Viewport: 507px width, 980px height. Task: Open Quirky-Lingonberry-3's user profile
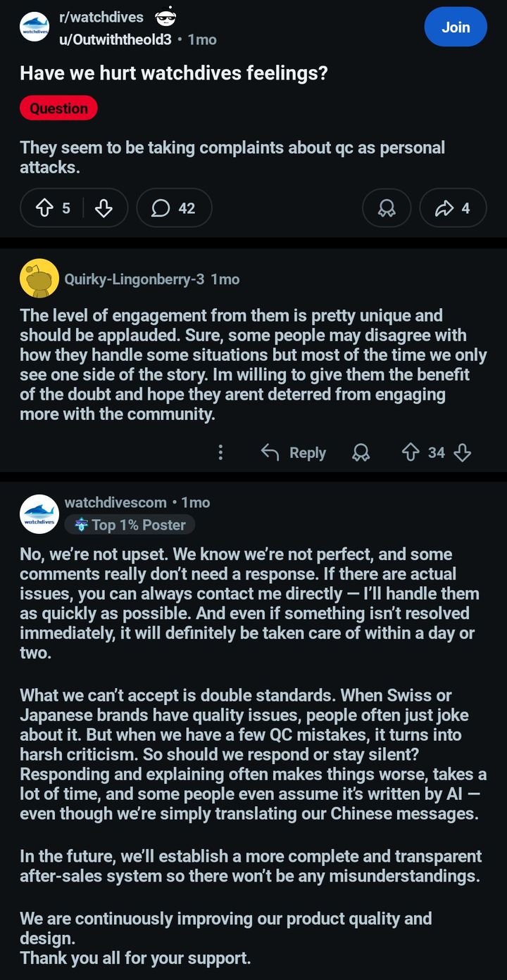point(134,279)
